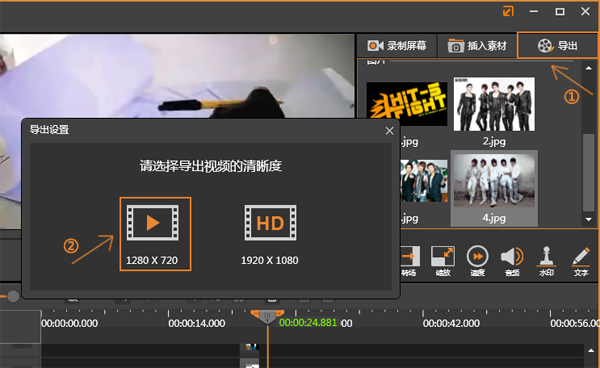Open the 音频 audio tool
The width and height of the screenshot is (600, 368).
[512, 261]
